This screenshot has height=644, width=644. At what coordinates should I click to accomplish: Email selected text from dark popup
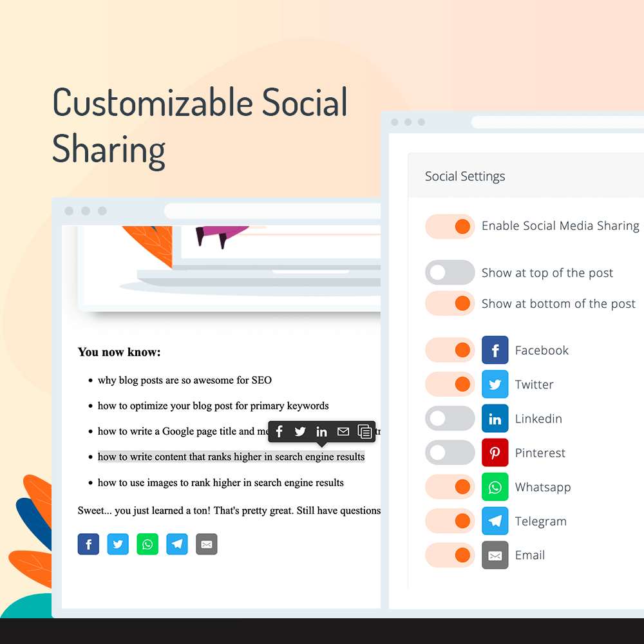click(343, 431)
